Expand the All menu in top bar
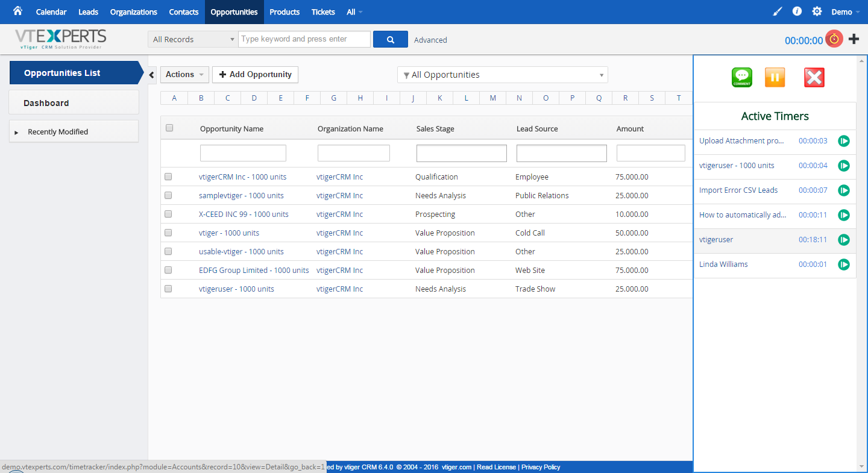The image size is (868, 473). (x=355, y=12)
